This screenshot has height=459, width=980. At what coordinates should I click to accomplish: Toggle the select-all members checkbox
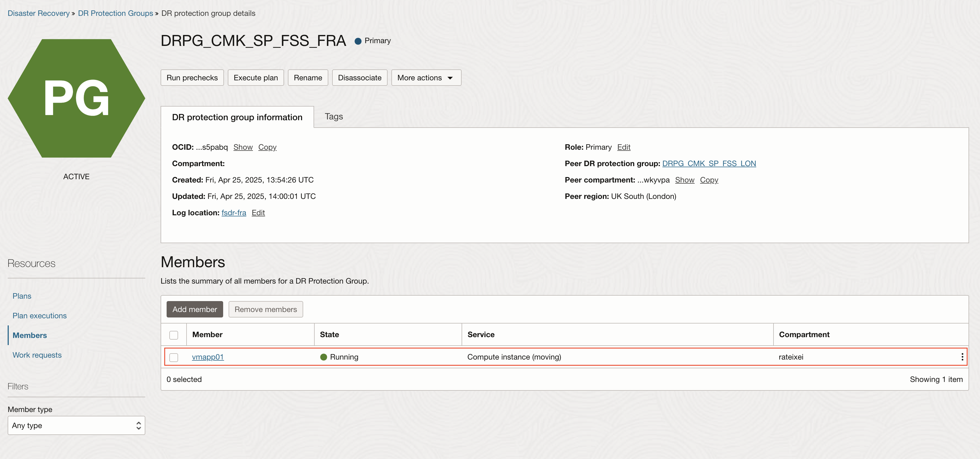(x=173, y=335)
